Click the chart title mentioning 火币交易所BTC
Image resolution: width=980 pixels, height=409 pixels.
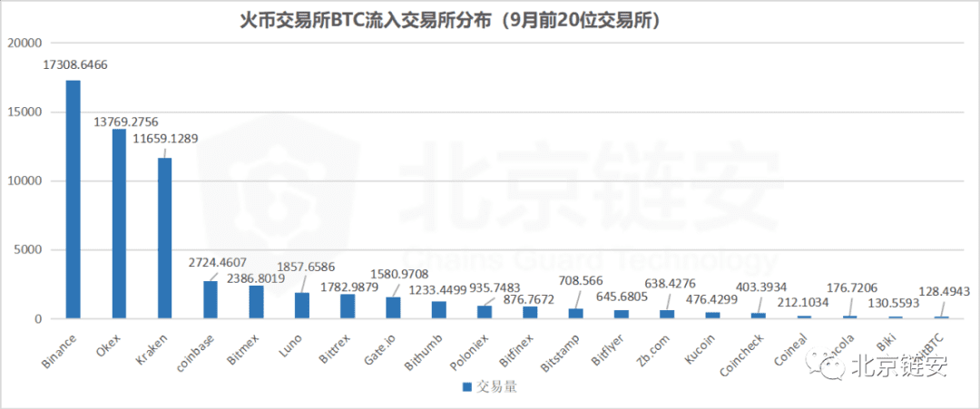tap(453, 21)
